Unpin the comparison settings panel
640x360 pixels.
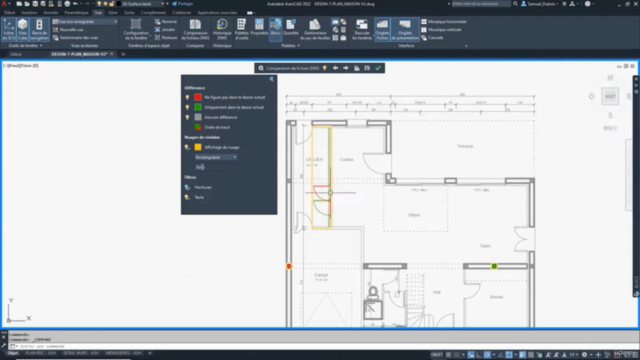[x=271, y=79]
